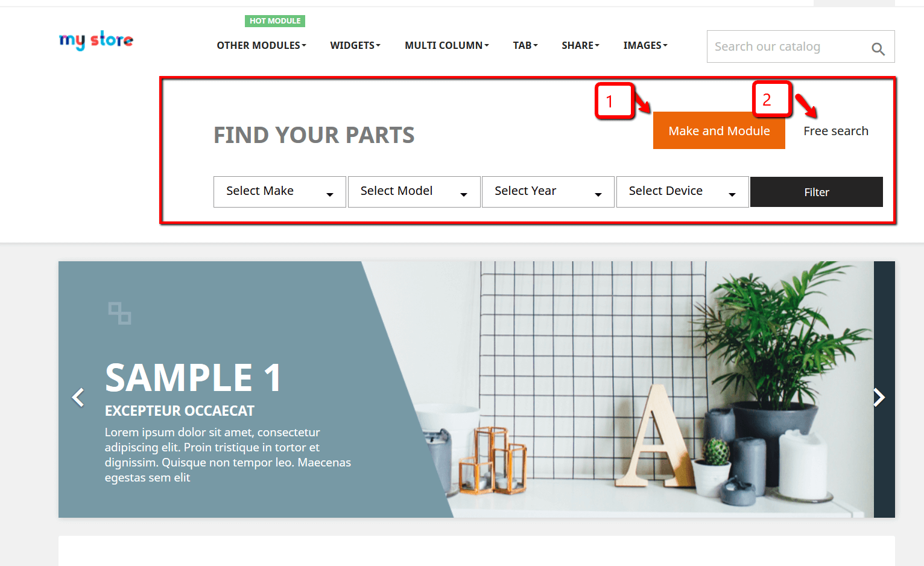
Task: Open the Select Device dropdown
Action: 683,192
